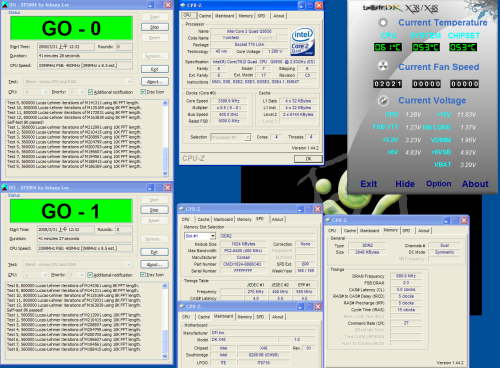Viewport: 500px width, 368px height.
Task: Click Exit button in GO - 0 window
Action: (x=155, y=69)
